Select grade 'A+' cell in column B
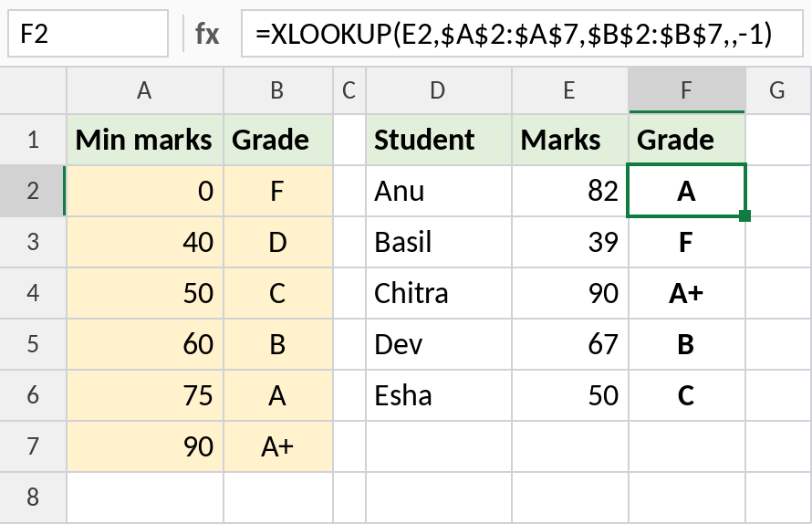The height and width of the screenshot is (524, 812). (278, 446)
